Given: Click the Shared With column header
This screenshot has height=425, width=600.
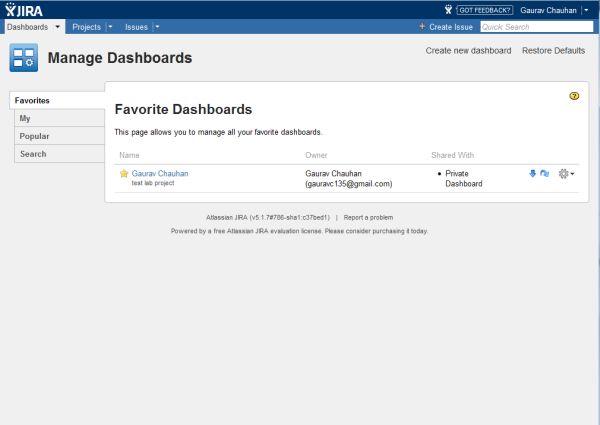Looking at the screenshot, I should tap(453, 155).
